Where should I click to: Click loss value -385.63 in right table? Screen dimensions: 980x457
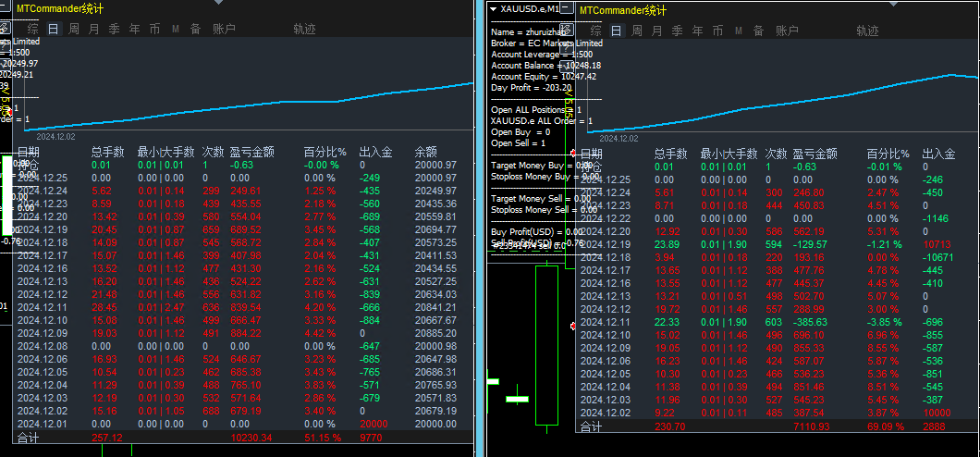coord(809,322)
